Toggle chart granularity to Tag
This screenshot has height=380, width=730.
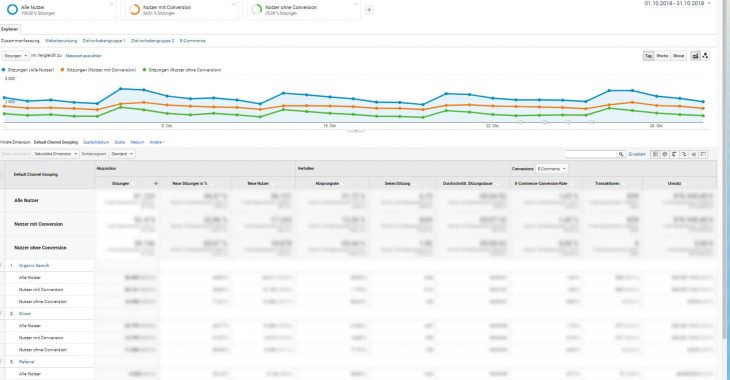[649, 56]
